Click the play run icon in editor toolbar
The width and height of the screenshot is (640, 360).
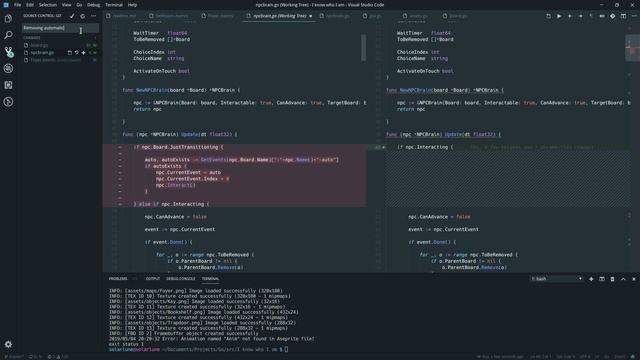[x=559, y=16]
